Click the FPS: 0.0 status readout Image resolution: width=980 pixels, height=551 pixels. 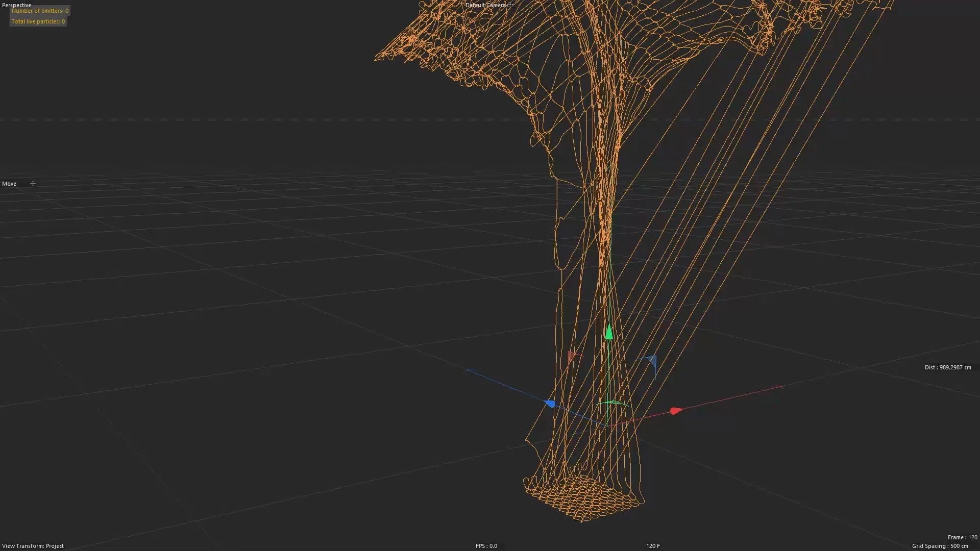pyautogui.click(x=485, y=545)
